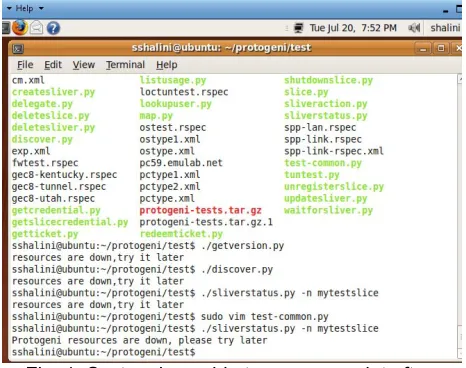Open the mail envelope panel icon

click(36, 28)
